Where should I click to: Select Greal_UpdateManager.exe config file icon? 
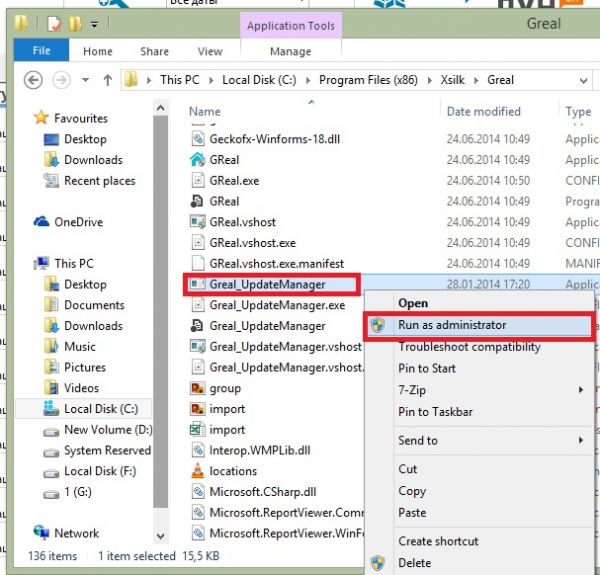click(197, 305)
